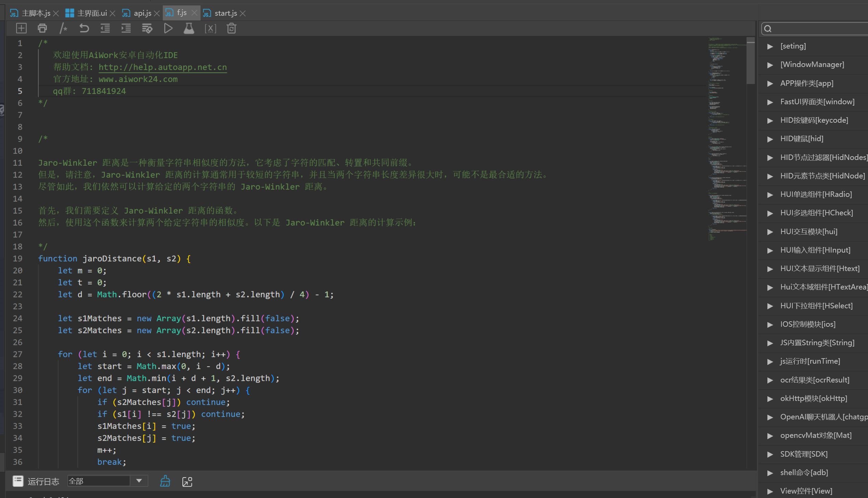Click the trash clear icon
The image size is (868, 498).
[x=231, y=28]
